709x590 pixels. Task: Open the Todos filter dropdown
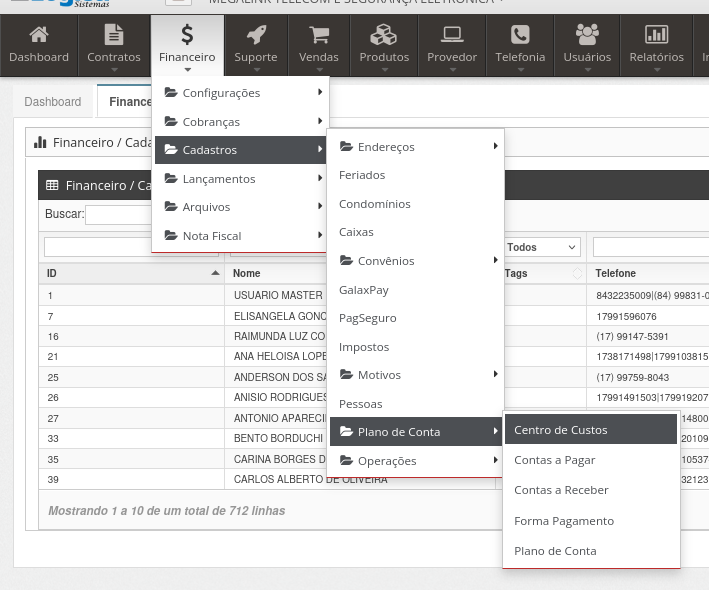[x=541, y=247]
